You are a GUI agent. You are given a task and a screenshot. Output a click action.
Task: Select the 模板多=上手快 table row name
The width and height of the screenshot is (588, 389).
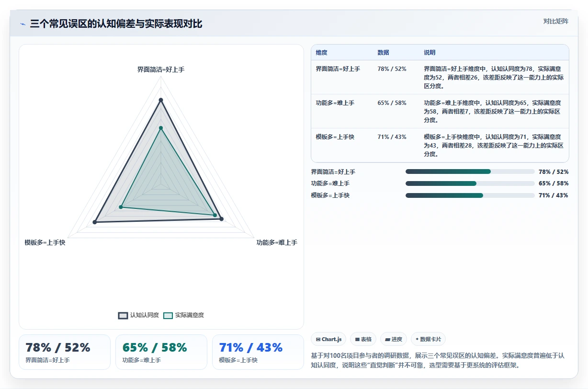coord(335,137)
